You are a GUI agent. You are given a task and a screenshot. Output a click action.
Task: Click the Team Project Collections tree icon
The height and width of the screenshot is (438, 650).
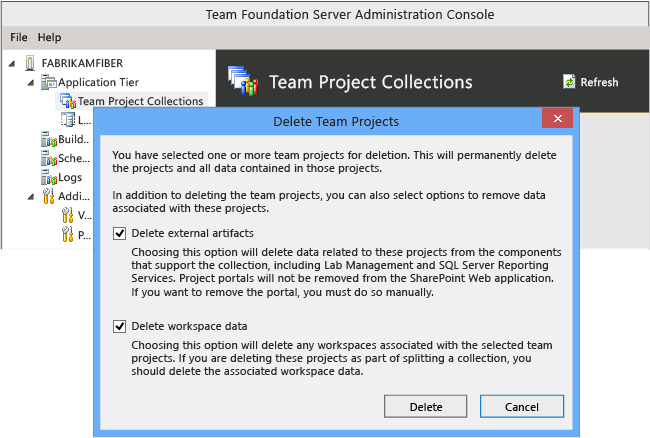[68, 101]
